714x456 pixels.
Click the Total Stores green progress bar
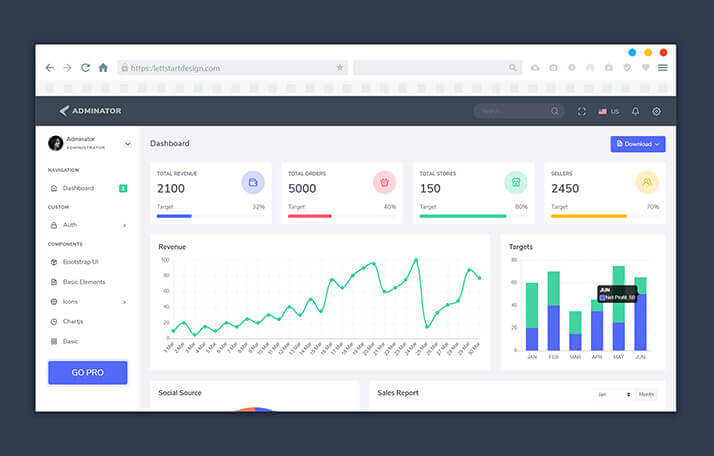pyautogui.click(x=463, y=216)
